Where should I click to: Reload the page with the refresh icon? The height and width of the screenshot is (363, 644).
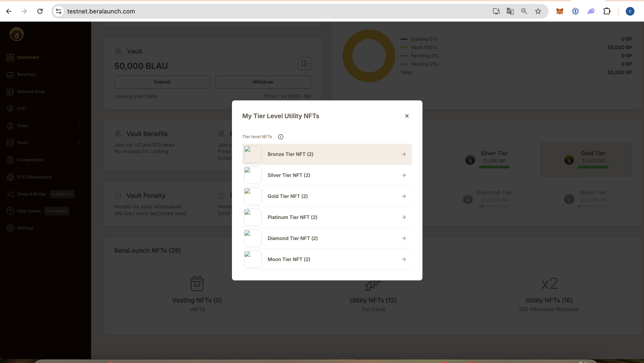click(40, 11)
